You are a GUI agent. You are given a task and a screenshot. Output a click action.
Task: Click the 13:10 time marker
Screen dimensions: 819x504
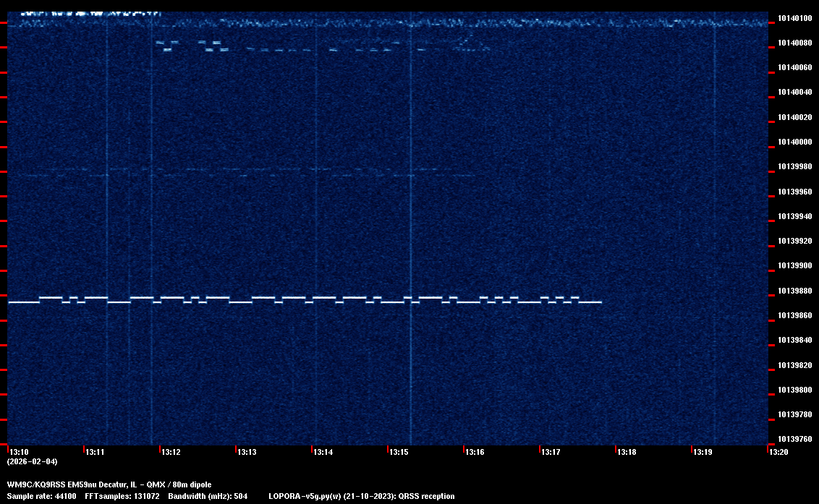[19, 453]
